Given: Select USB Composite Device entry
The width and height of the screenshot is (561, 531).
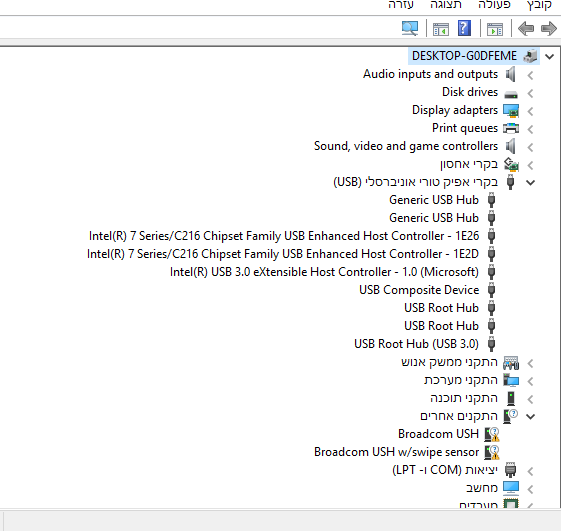Looking at the screenshot, I should (x=419, y=290).
